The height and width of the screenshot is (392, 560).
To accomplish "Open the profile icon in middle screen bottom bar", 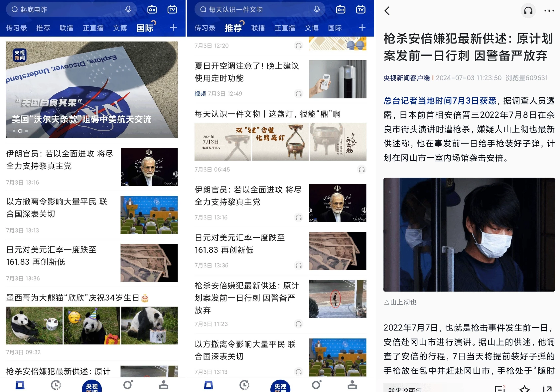I will (352, 385).
